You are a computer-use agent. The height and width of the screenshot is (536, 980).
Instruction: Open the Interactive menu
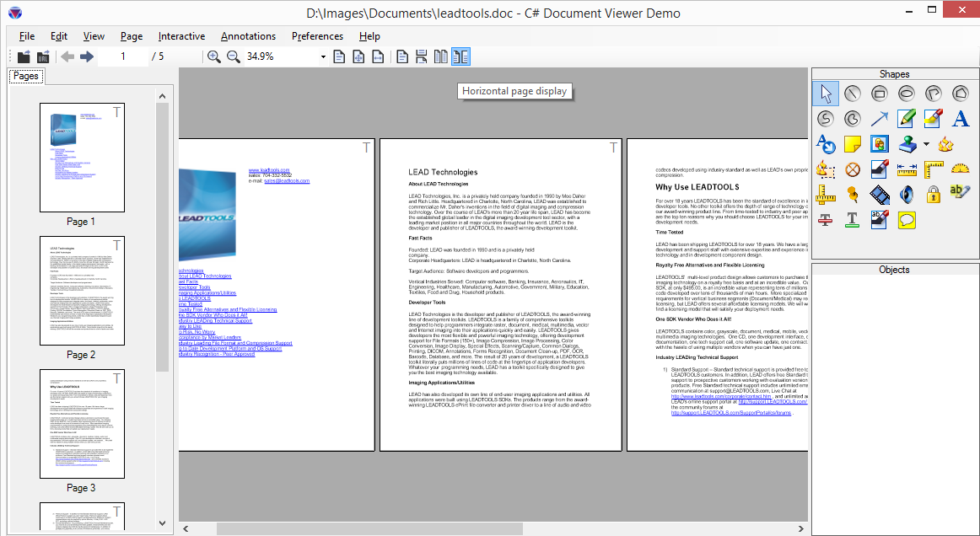(x=181, y=36)
